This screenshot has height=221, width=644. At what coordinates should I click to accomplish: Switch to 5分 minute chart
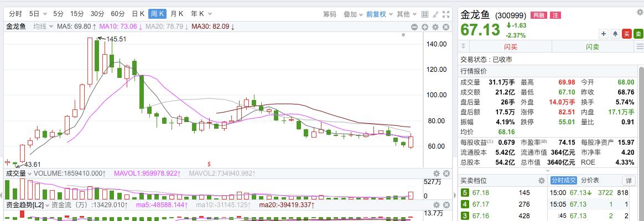pyautogui.click(x=58, y=14)
